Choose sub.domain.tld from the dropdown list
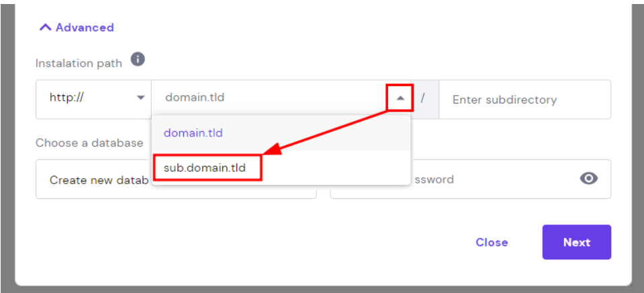644x293 pixels. [x=205, y=168]
